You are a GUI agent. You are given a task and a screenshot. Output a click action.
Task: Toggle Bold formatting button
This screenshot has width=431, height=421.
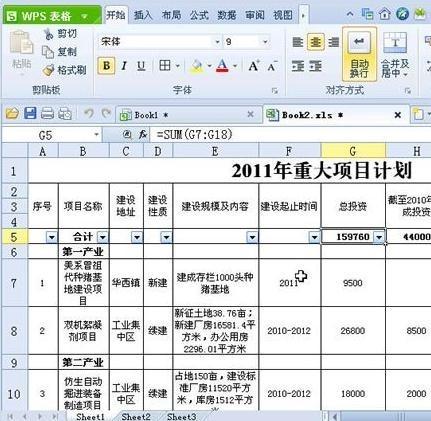tap(106, 66)
